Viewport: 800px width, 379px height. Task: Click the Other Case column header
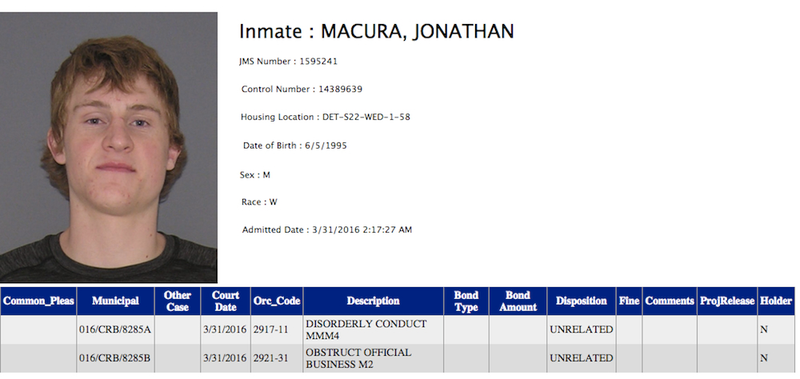pyautogui.click(x=178, y=301)
